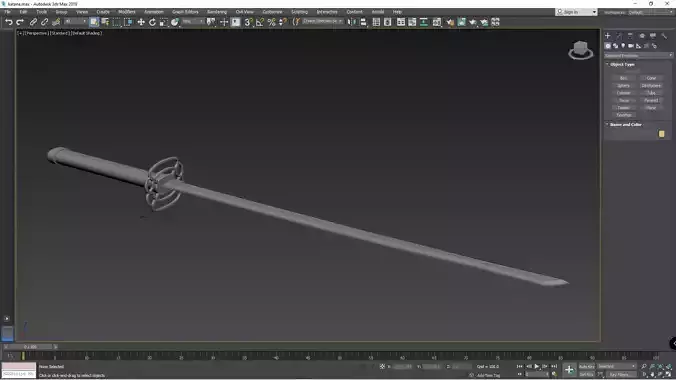The height and width of the screenshot is (380, 676).
Task: Open the Selection Filter dropdown
Action: 75,22
